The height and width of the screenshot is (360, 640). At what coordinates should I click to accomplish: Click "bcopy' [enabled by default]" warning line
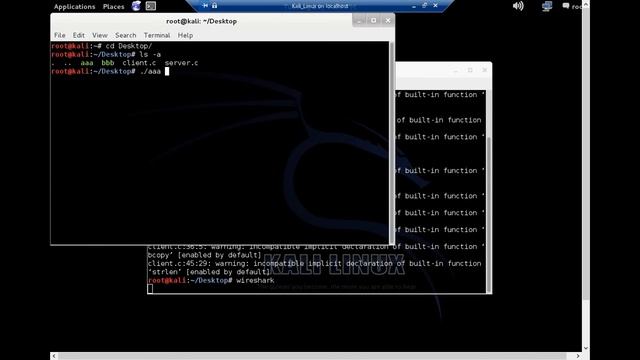(204, 255)
